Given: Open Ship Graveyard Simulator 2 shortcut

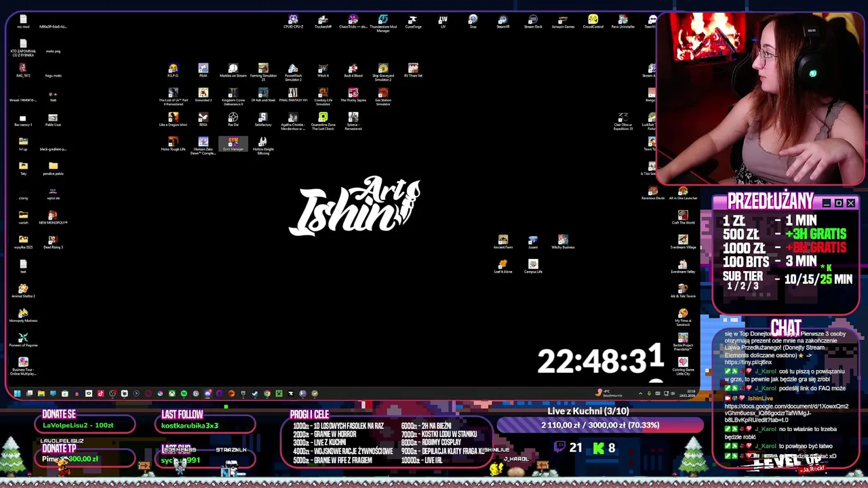Looking at the screenshot, I should 383,72.
